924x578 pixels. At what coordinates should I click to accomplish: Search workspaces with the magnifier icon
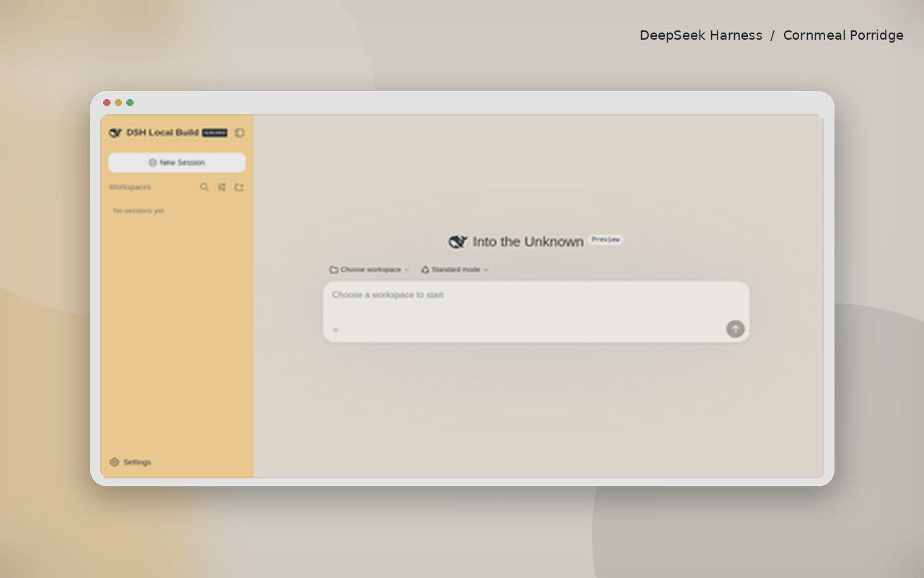coord(204,187)
